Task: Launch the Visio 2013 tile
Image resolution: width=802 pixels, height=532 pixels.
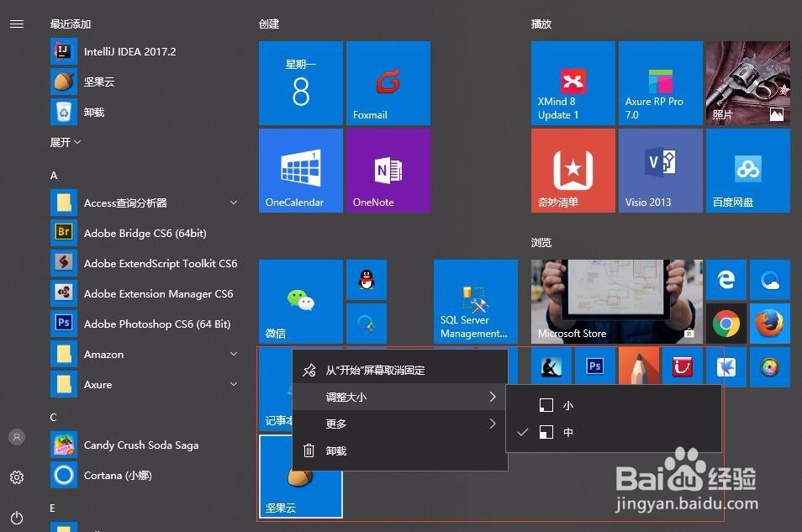Action: click(660, 171)
